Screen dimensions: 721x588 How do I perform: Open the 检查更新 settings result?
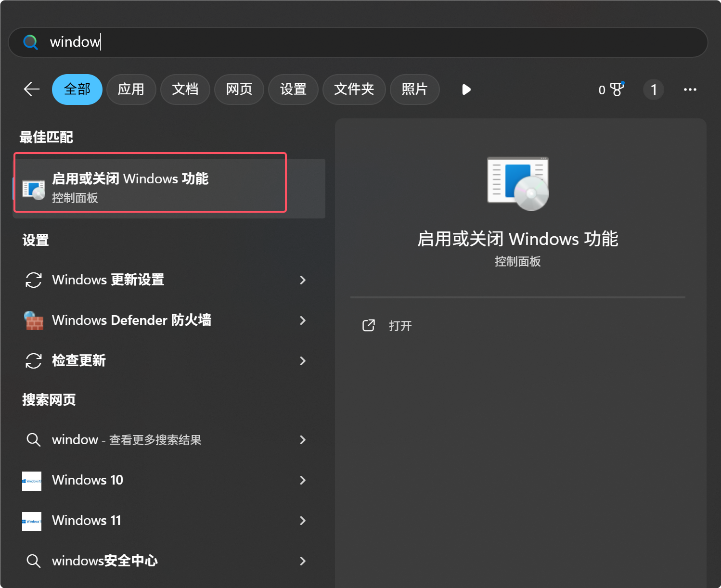pyautogui.click(x=169, y=361)
